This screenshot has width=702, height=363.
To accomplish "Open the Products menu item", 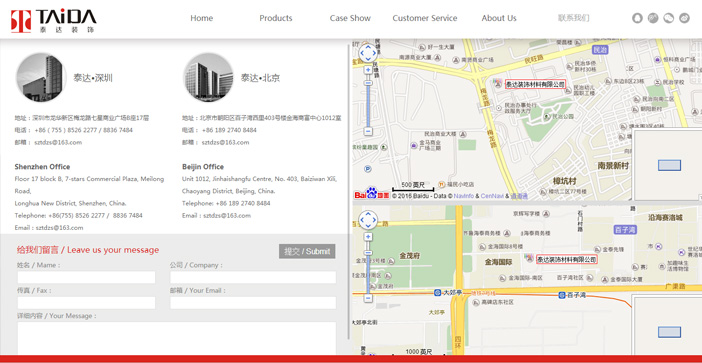I will [276, 18].
